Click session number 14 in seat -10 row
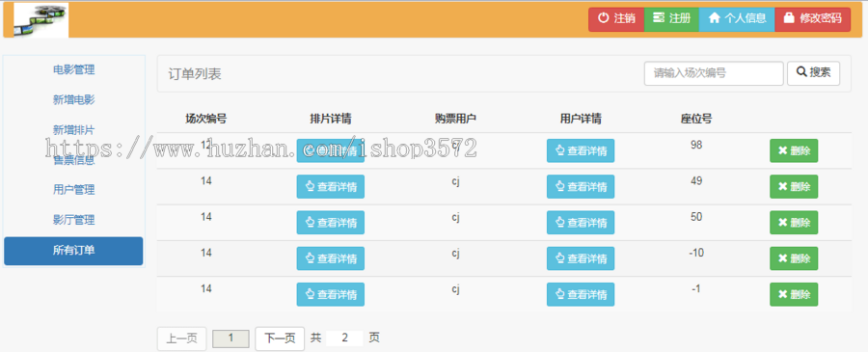This screenshot has width=868, height=352. coord(206,253)
